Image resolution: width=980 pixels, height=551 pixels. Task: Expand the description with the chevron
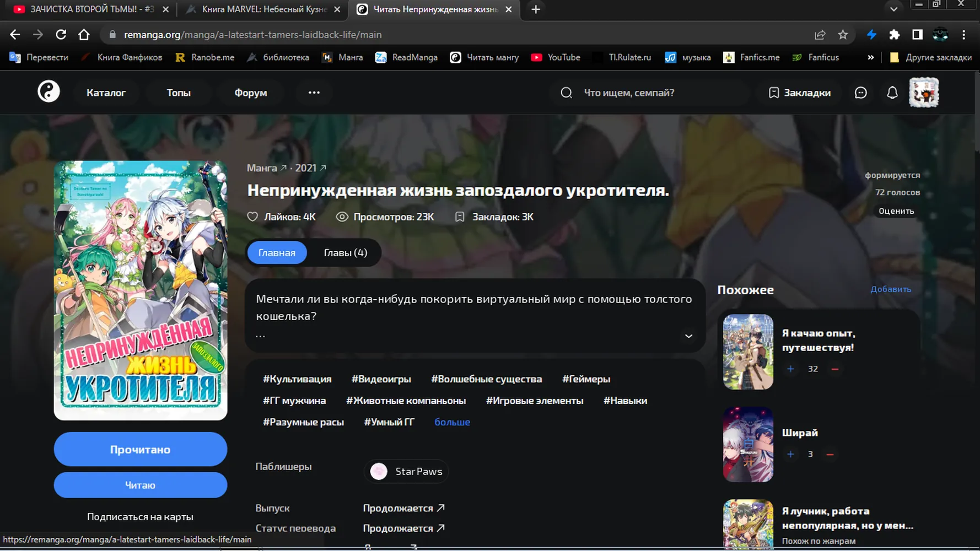[688, 336]
